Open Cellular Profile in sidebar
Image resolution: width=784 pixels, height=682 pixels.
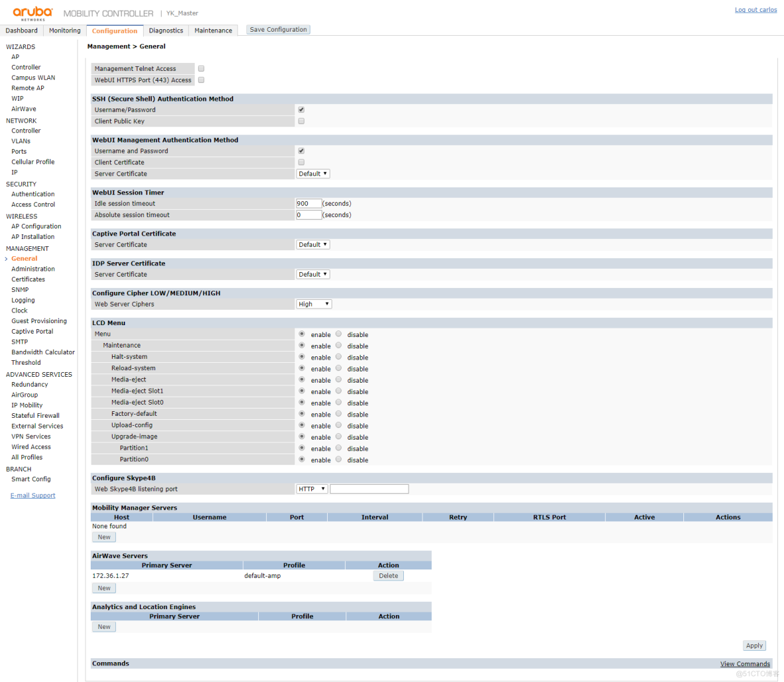(x=33, y=162)
